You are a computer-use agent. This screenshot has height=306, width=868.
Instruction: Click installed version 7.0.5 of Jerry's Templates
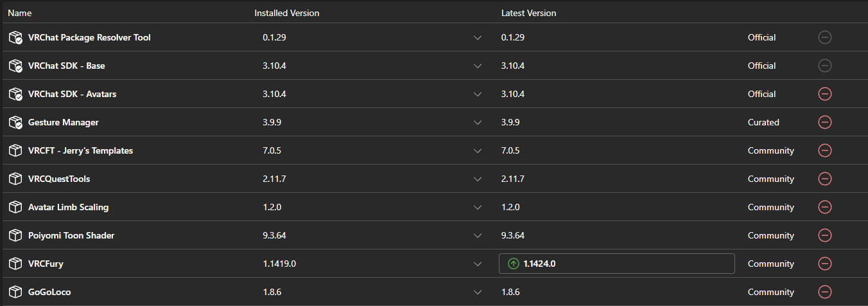(272, 150)
